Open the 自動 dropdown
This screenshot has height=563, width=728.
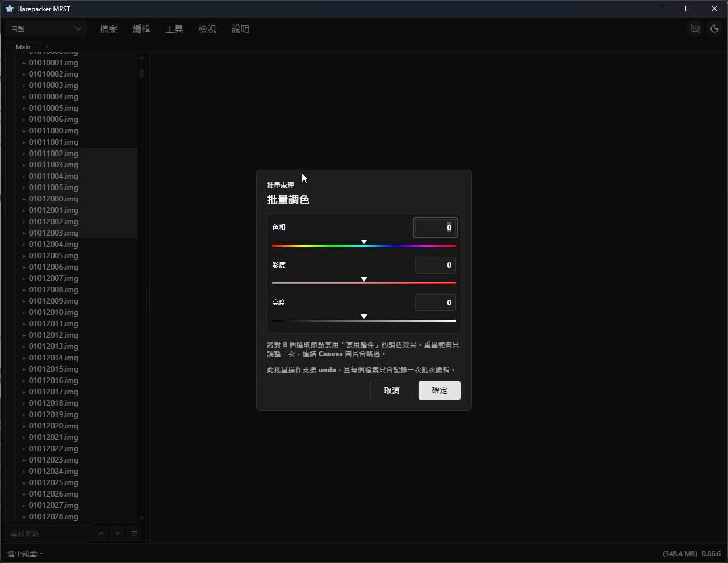coord(46,29)
